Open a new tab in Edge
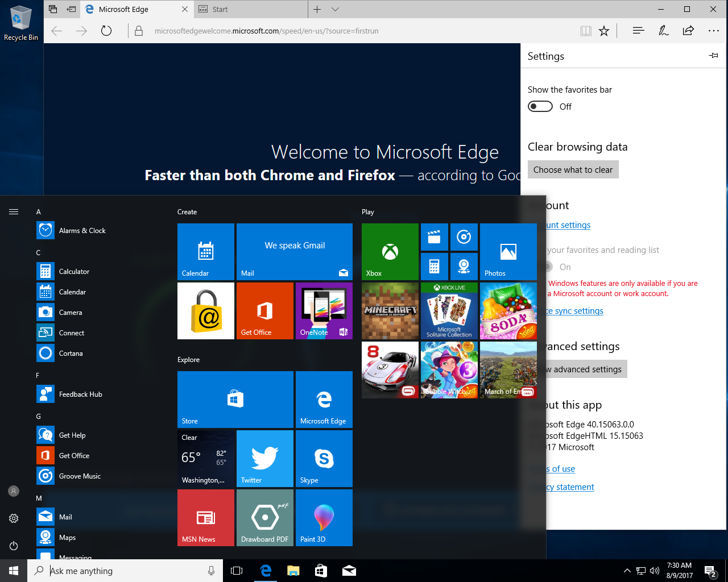 pos(317,9)
